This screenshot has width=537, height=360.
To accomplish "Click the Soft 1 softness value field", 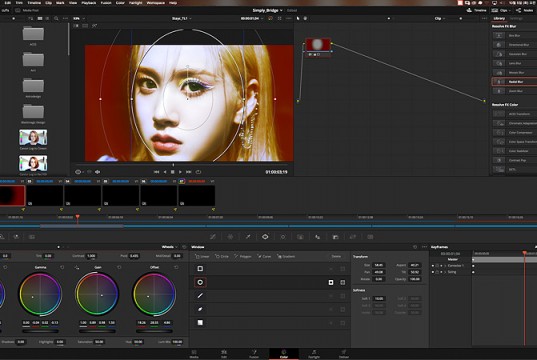I will tap(378, 298).
